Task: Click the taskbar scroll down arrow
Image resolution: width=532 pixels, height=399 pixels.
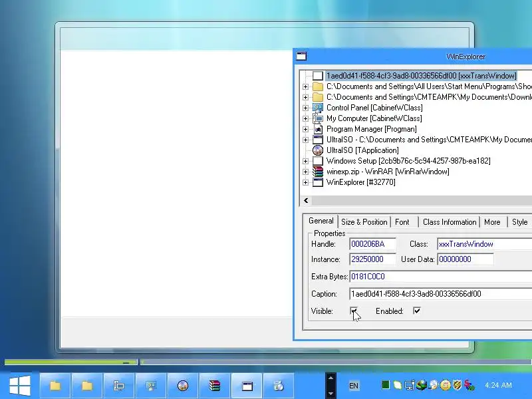Action: tap(331, 393)
